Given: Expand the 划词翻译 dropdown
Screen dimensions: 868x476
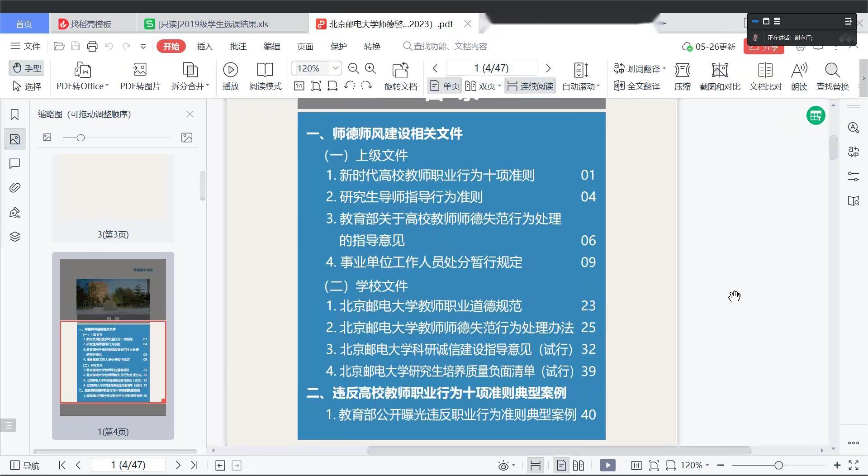Looking at the screenshot, I should point(664,69).
